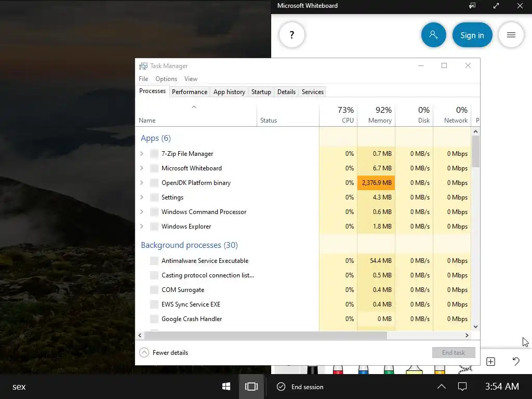
Task: Click the Whiteboard expand to full screen icon
Action: click(x=496, y=6)
